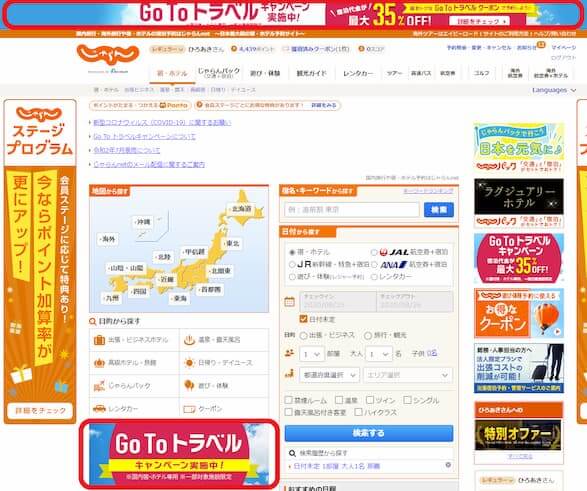Image resolution: width=587 pixels, height=491 pixels.
Task: Click the blue 検索する button
Action: (x=369, y=433)
